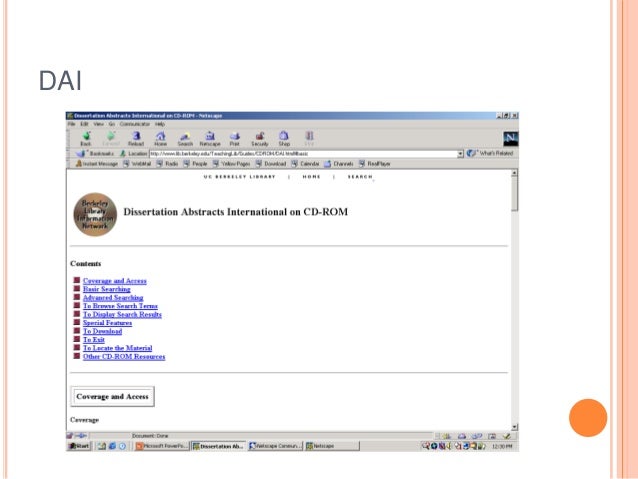638x479 pixels.
Task: Click UC Berkeley Library header link
Action: [240, 177]
